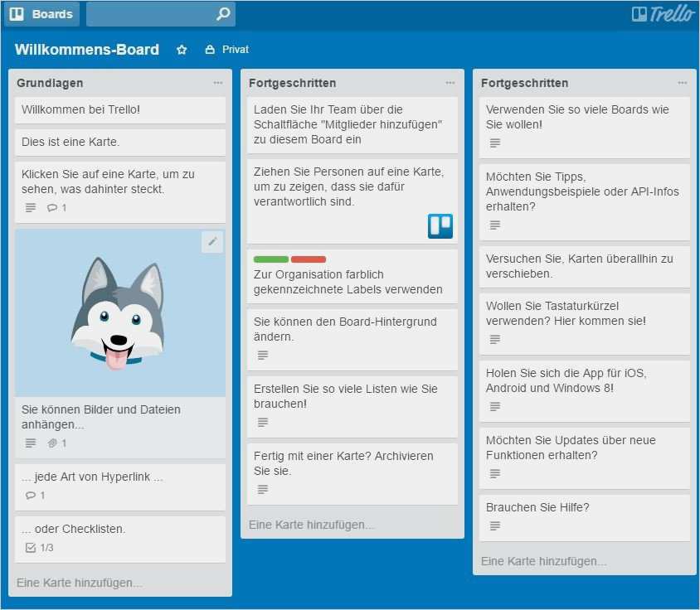The height and width of the screenshot is (610, 700).
Task: Open 'Laden Sie Ihr Team' card
Action: click(352, 125)
